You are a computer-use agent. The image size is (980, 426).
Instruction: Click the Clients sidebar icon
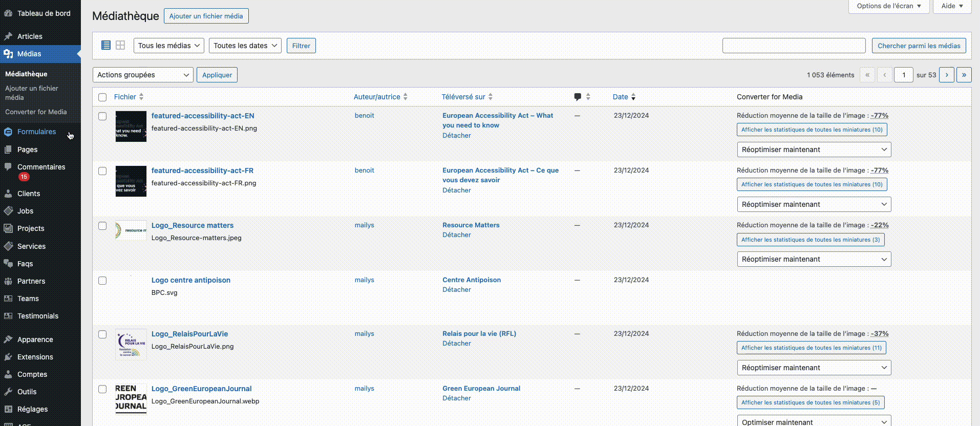pos(8,194)
